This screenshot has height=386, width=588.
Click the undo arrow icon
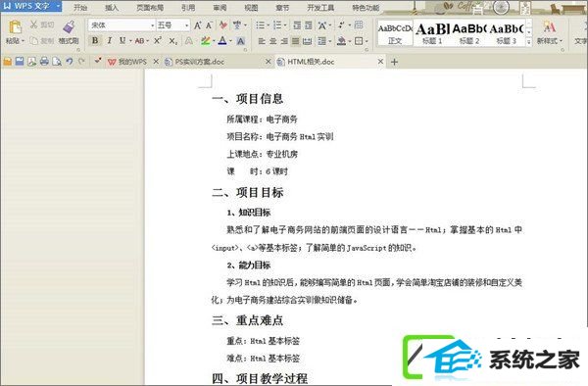[x=69, y=62]
